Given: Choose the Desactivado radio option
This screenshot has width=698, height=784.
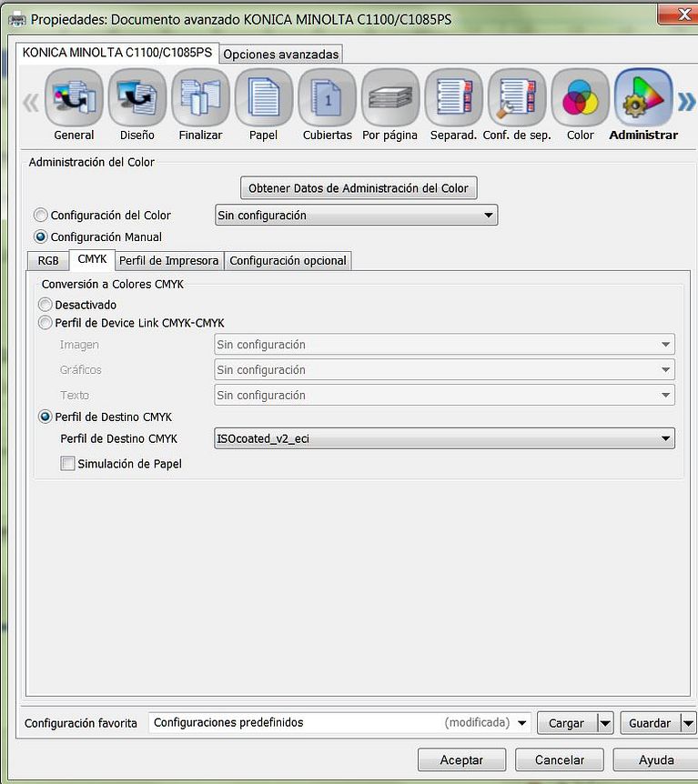Looking at the screenshot, I should tap(45, 305).
